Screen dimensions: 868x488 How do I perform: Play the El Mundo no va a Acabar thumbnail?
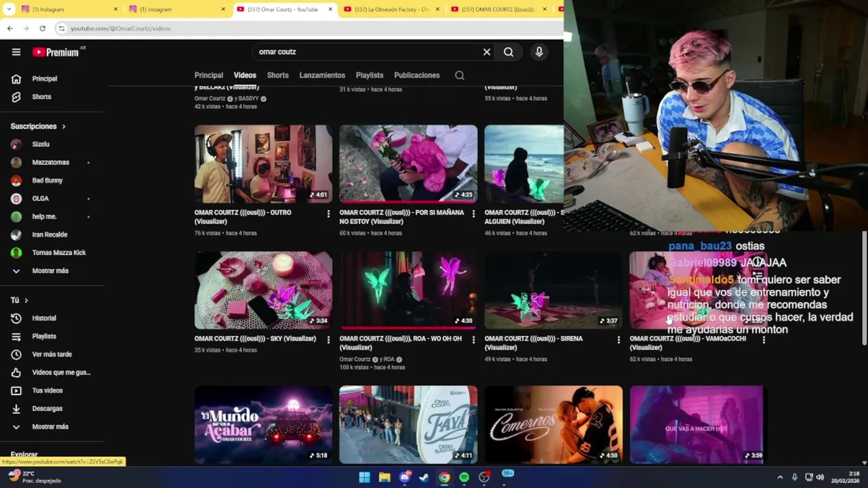coord(263,425)
